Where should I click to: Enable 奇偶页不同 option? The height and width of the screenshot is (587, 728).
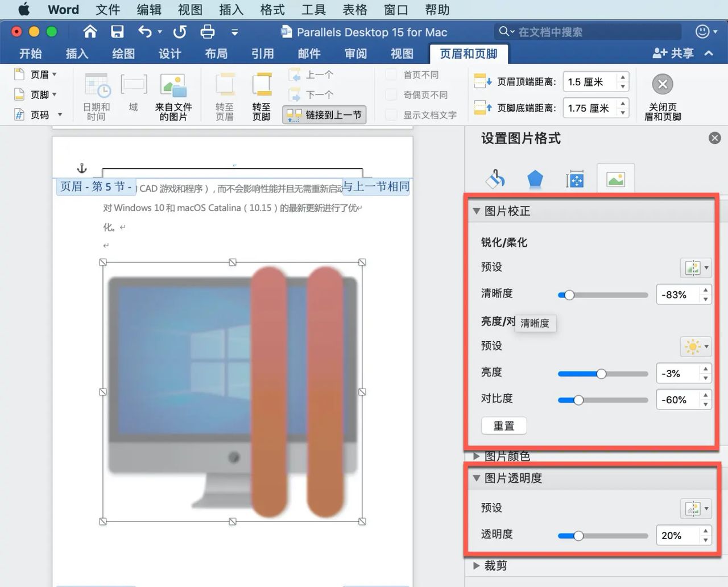(391, 94)
